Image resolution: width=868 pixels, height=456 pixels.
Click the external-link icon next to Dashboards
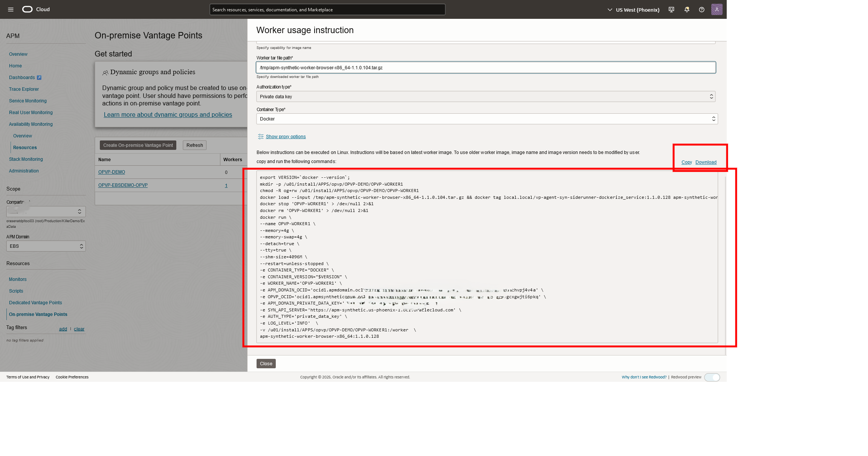tap(38, 78)
